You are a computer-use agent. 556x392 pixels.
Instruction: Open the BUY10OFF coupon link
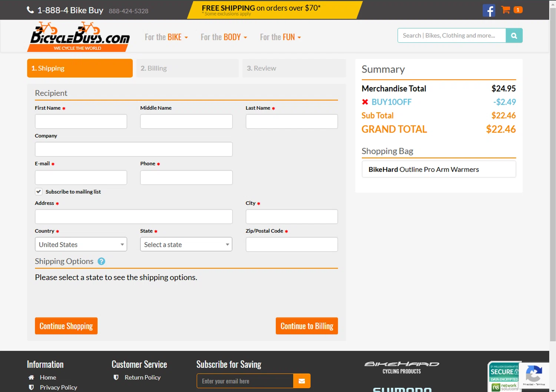point(391,102)
